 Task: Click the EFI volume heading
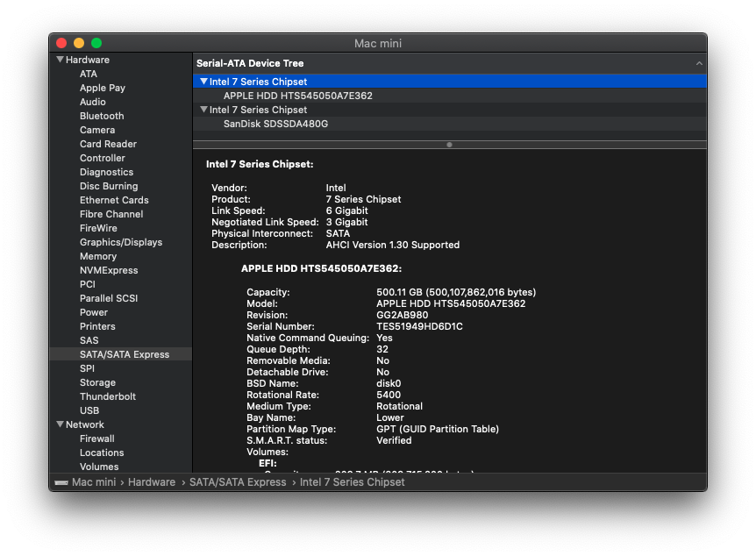point(267,463)
